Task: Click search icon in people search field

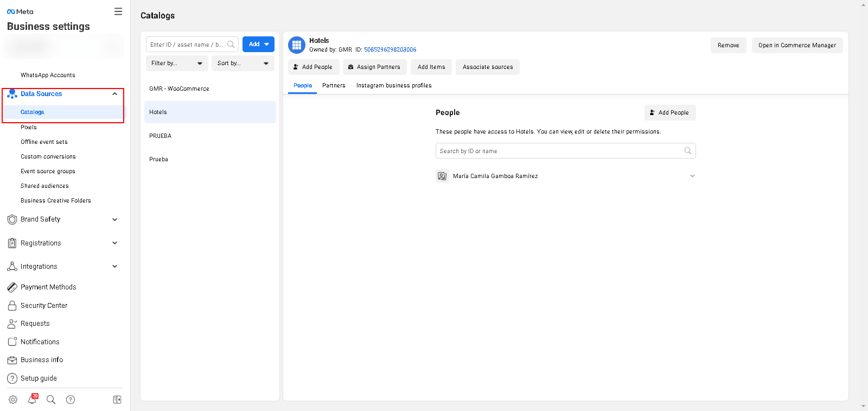Action: (688, 151)
